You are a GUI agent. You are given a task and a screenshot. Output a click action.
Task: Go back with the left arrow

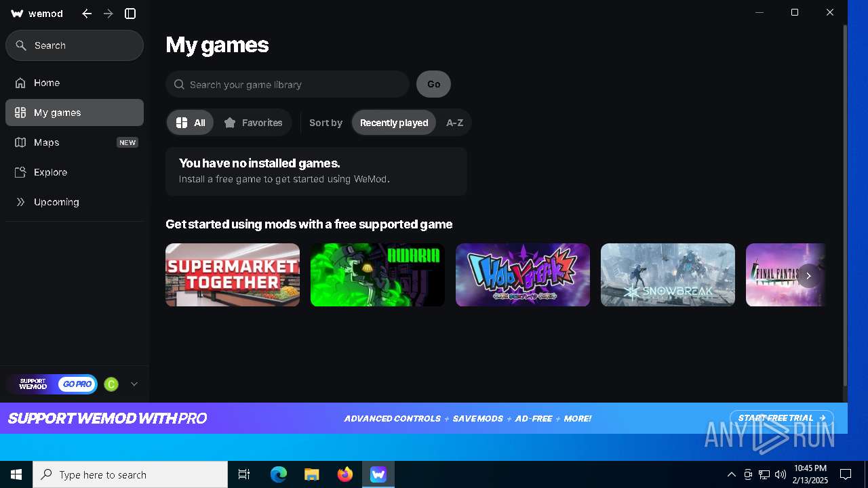click(87, 14)
